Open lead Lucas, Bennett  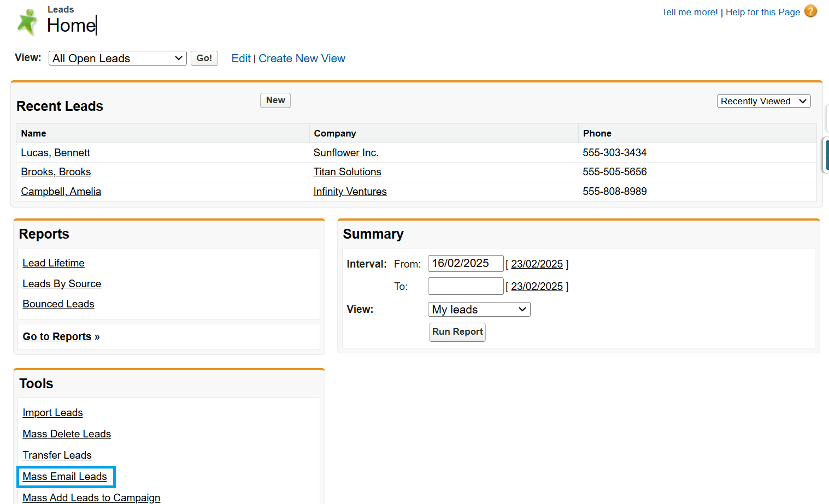pos(55,153)
